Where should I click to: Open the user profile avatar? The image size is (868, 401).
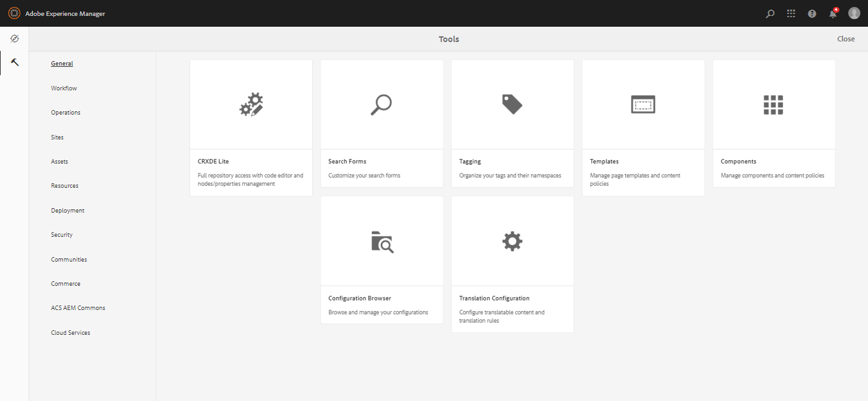(x=854, y=13)
